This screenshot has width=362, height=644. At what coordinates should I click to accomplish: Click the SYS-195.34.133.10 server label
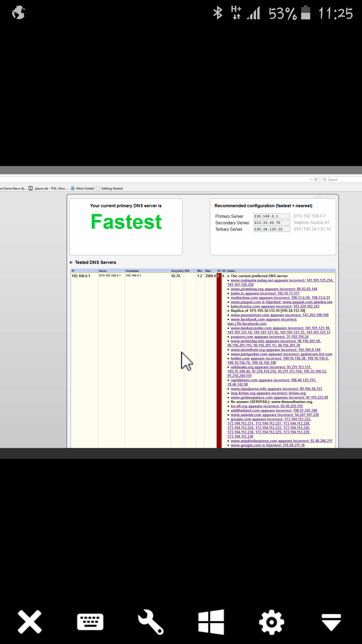(312, 229)
